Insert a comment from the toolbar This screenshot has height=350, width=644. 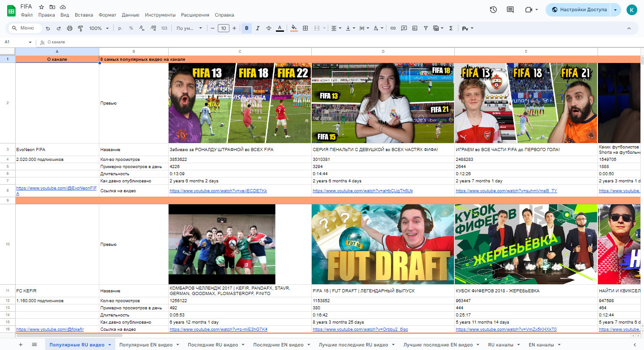404,28
